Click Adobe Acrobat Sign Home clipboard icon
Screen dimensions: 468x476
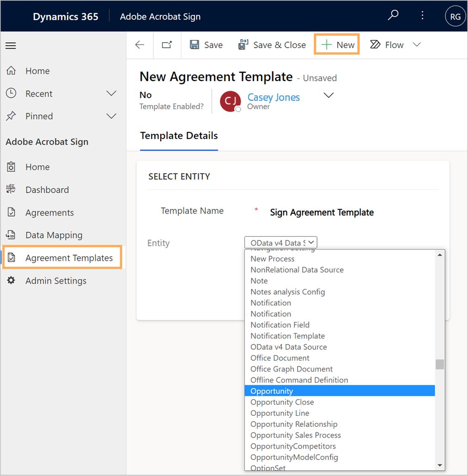[x=11, y=167]
